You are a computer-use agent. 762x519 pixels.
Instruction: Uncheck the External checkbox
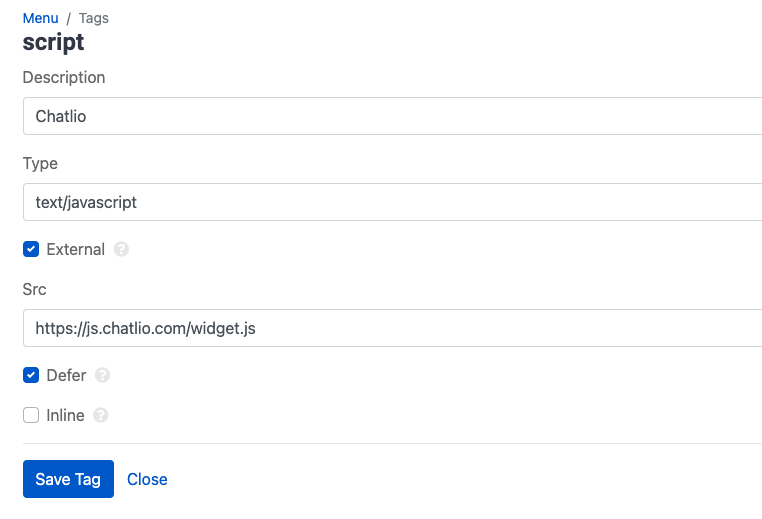[31, 249]
